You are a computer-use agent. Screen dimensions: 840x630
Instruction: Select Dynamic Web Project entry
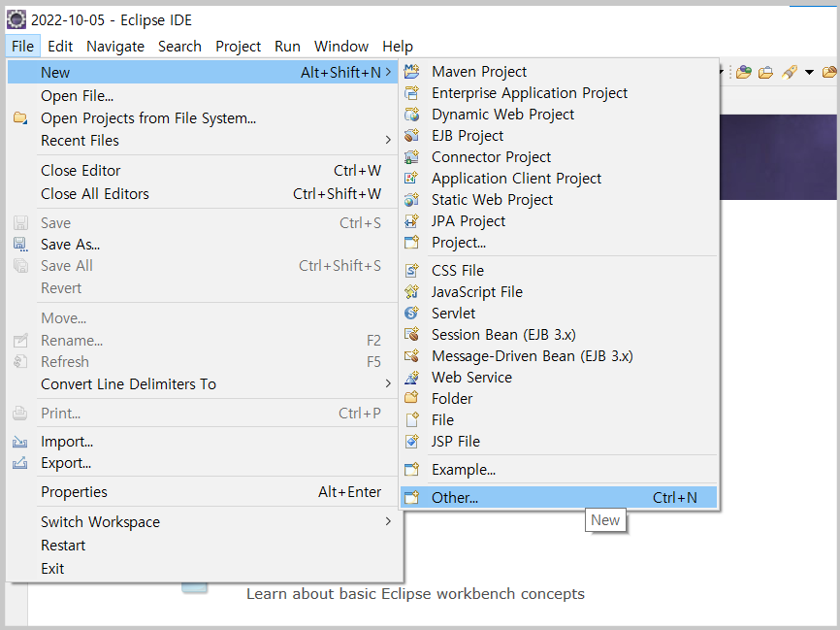559,115
